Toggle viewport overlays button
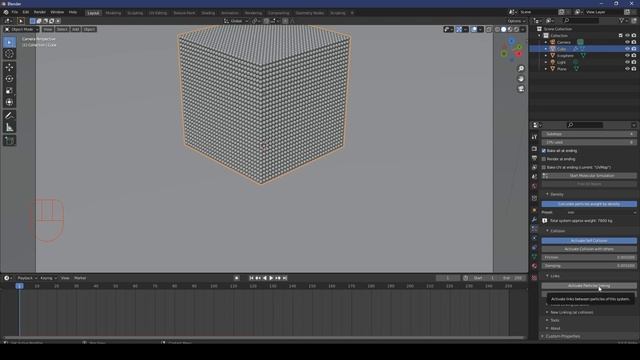 tap(474, 29)
